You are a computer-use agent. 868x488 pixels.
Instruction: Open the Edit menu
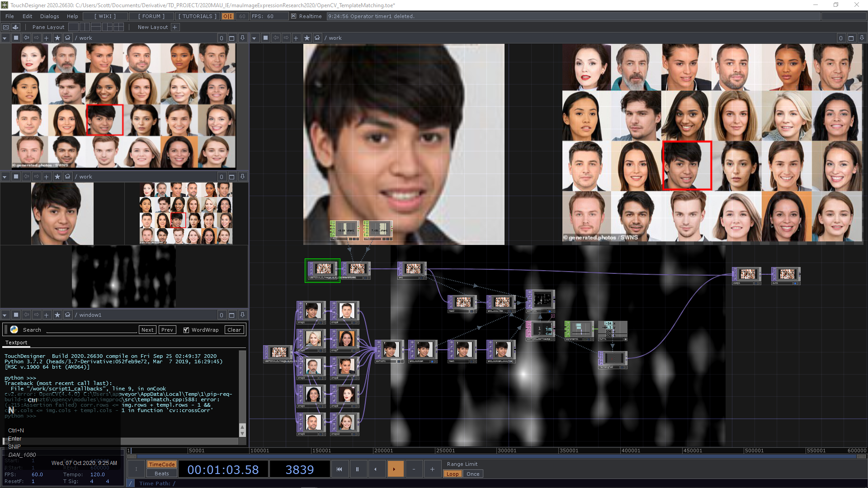click(x=27, y=16)
